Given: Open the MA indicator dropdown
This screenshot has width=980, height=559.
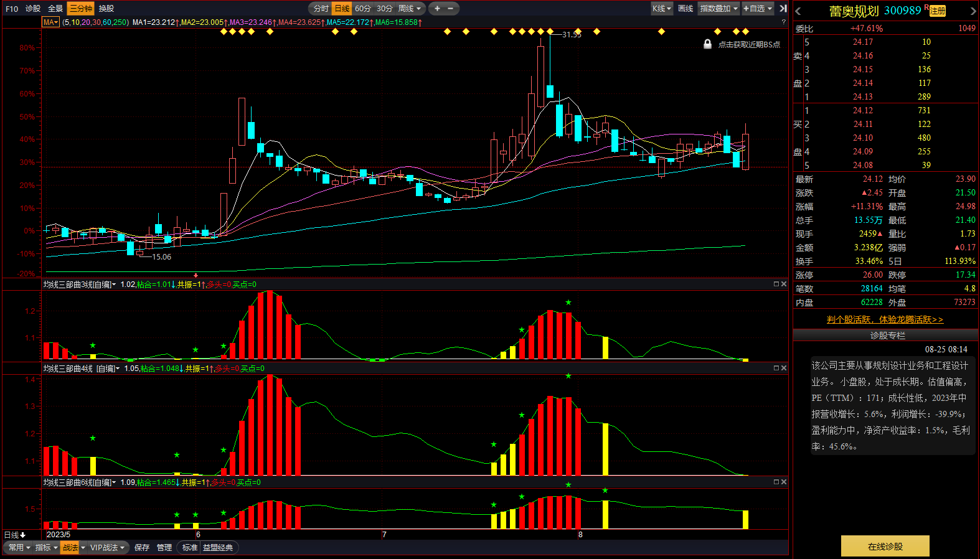Looking at the screenshot, I should coord(50,22).
